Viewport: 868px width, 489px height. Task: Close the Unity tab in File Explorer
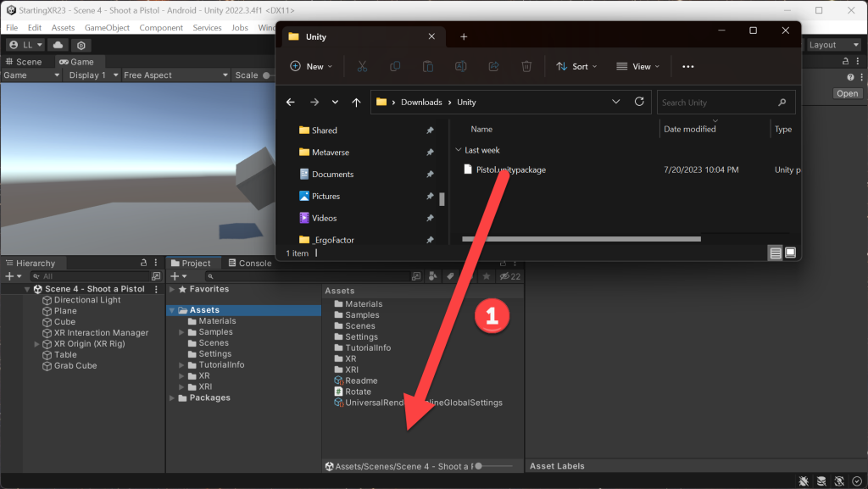431,36
